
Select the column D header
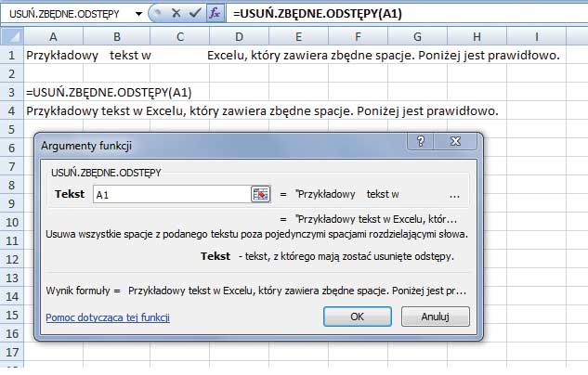pyautogui.click(x=238, y=36)
